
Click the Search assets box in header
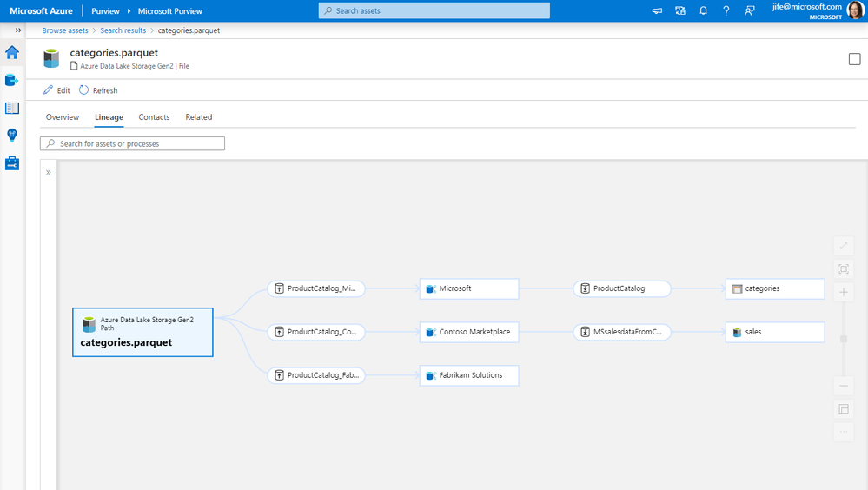point(434,10)
